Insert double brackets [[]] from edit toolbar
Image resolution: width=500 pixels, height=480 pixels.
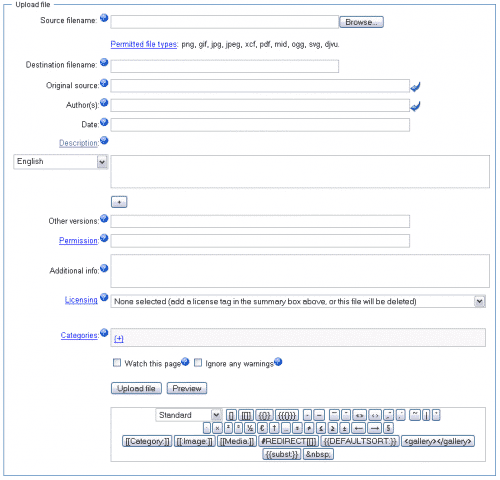pyautogui.click(x=246, y=415)
